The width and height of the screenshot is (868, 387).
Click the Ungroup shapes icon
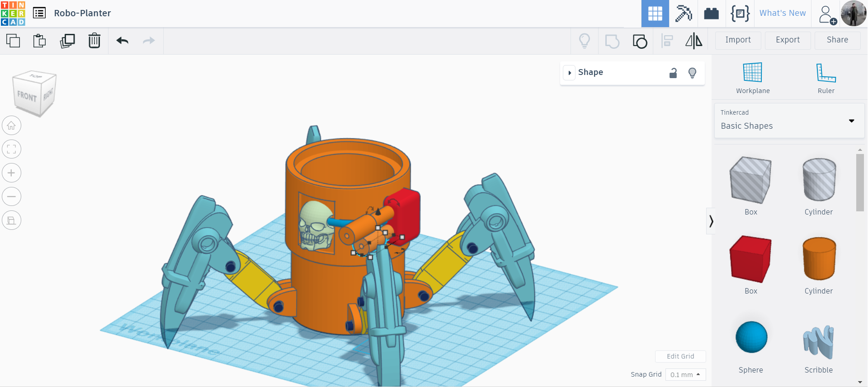tap(640, 41)
